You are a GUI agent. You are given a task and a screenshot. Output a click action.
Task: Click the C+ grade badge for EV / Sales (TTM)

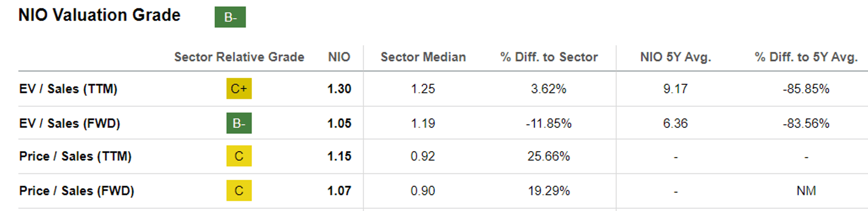click(239, 88)
